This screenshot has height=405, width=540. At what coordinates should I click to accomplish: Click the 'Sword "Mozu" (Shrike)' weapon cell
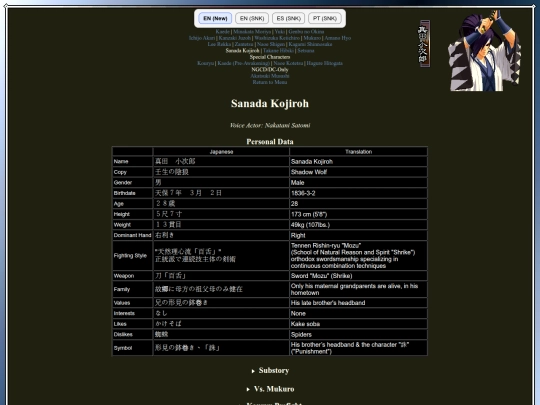pyautogui.click(x=358, y=276)
